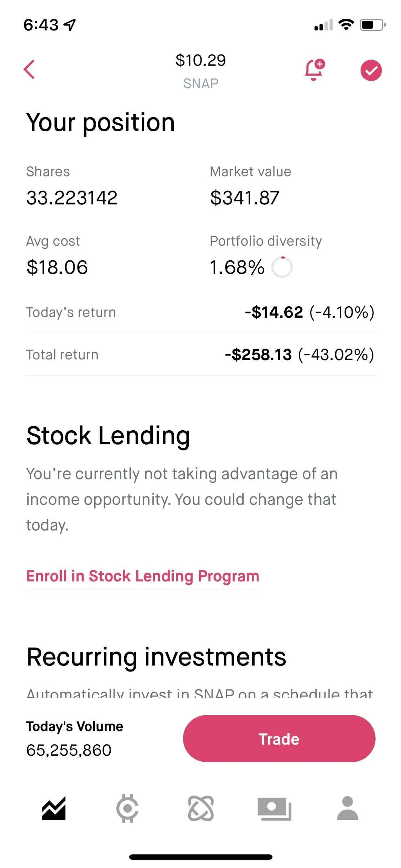Image resolution: width=401 pixels, height=868 pixels.
Task: Open the investing chart tab
Action: coord(53,808)
